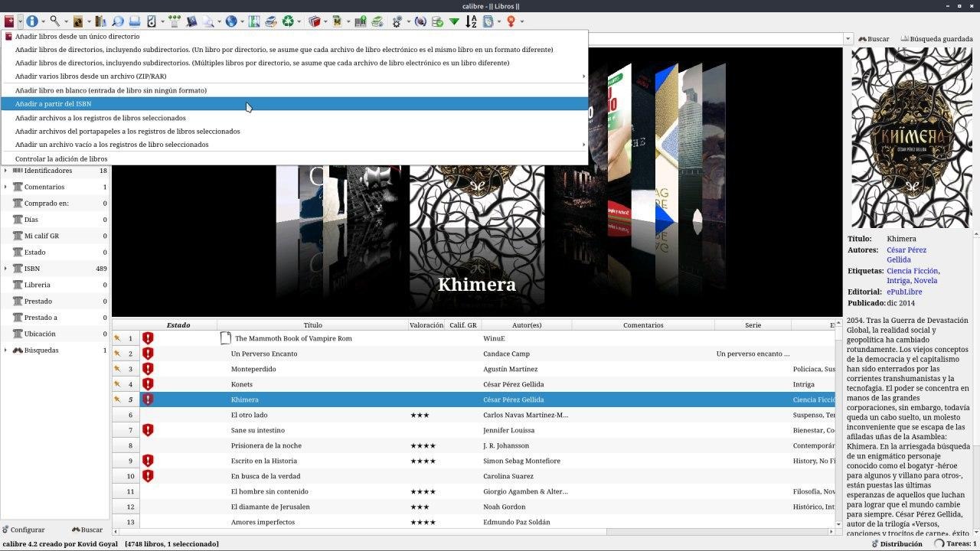980x551 pixels.
Task: Click the Novela tag link
Action: coord(926,281)
